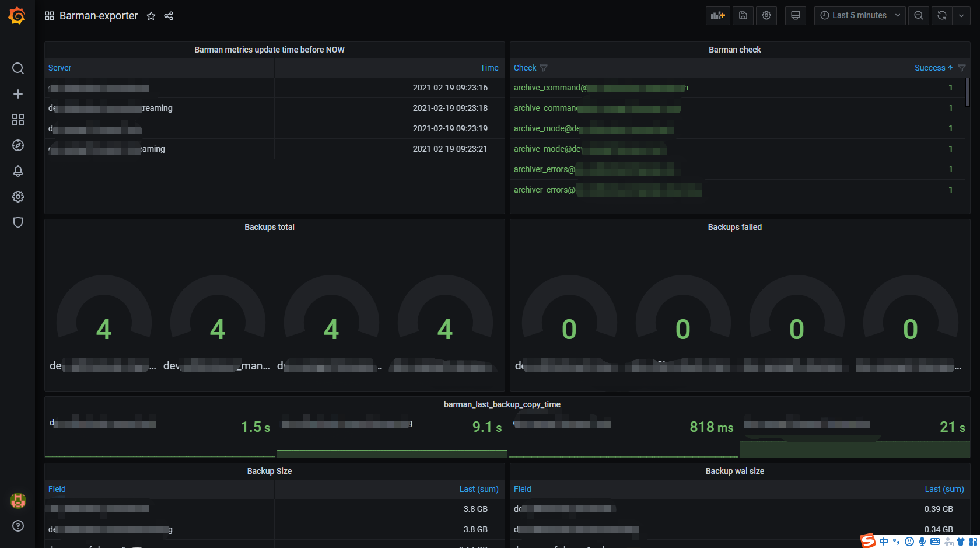Screen dimensions: 980x548
Task: Toggle Chinese input mode indicator
Action: pos(884,542)
